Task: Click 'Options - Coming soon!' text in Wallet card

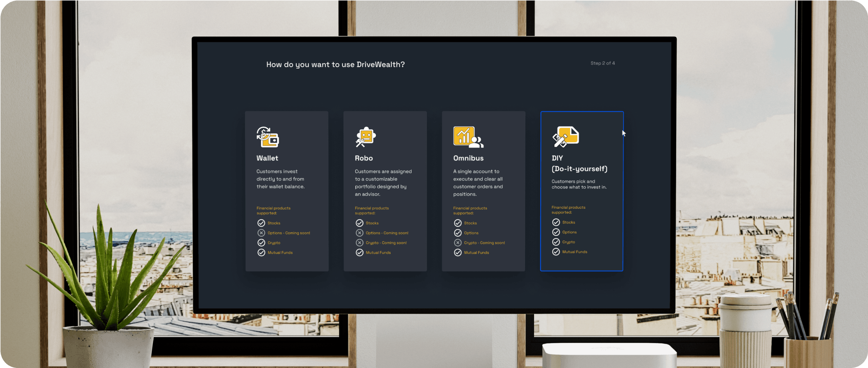Action: click(289, 233)
